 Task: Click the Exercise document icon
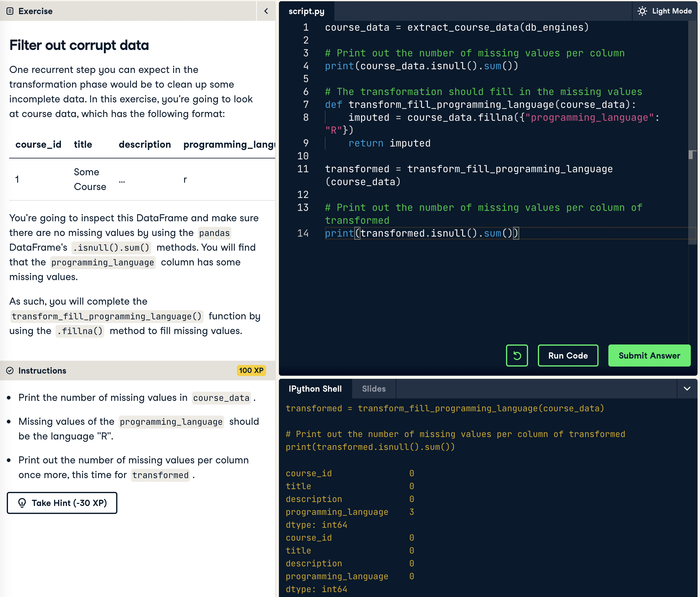tap(10, 11)
